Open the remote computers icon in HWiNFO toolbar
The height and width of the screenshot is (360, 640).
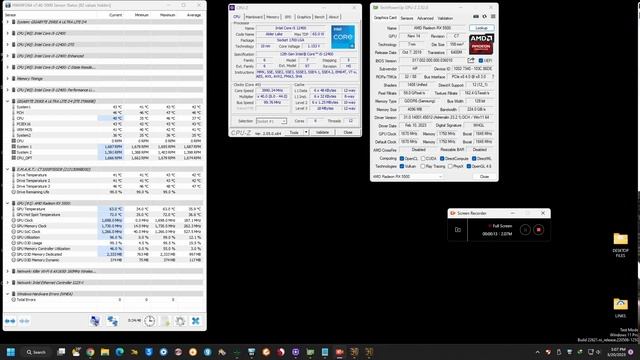click(95, 321)
